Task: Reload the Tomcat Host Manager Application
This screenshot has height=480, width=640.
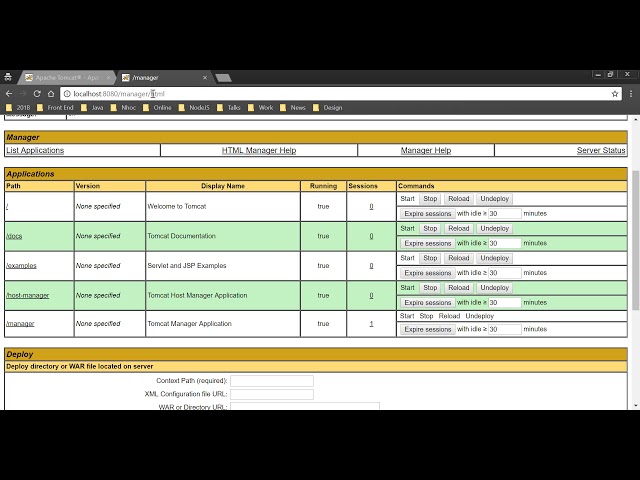Action: click(459, 288)
